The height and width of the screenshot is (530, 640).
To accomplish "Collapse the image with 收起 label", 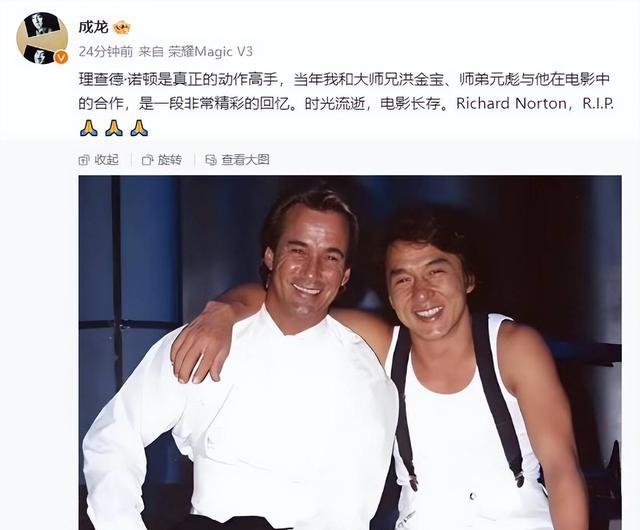I will pyautogui.click(x=107, y=160).
